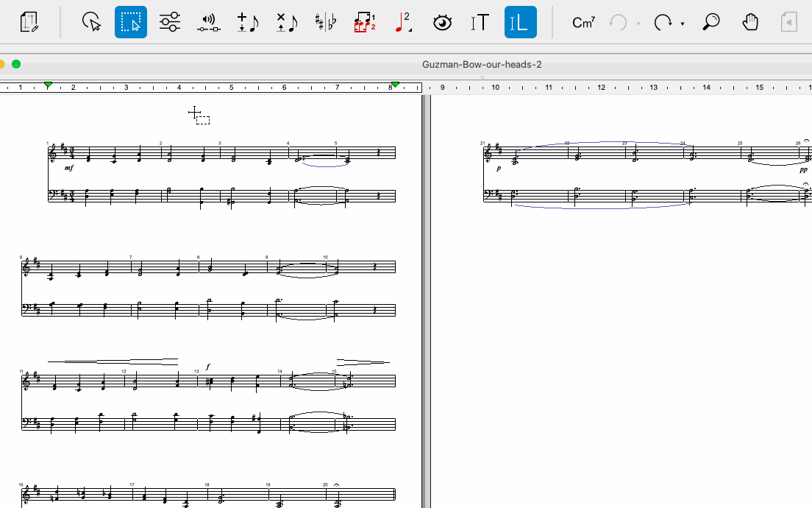812x508 pixels.
Task: Select the lasso pointer tool
Action: pos(91,22)
